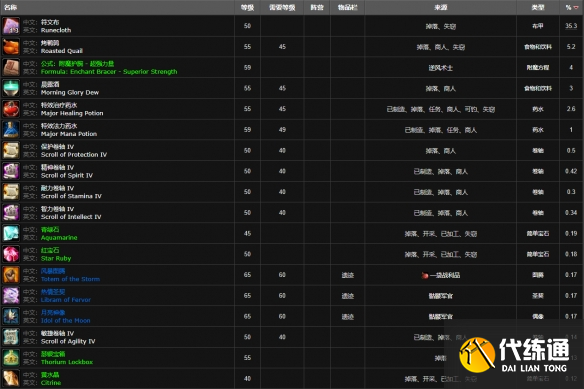Click the Star Ruby gem icon
This screenshot has width=584, height=389.
(11, 254)
